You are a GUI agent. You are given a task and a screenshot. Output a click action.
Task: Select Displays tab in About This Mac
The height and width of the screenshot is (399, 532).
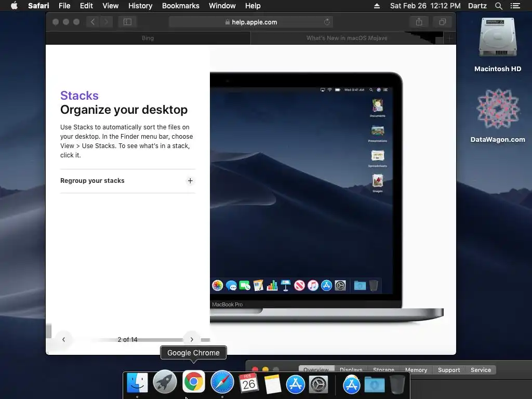click(x=351, y=370)
